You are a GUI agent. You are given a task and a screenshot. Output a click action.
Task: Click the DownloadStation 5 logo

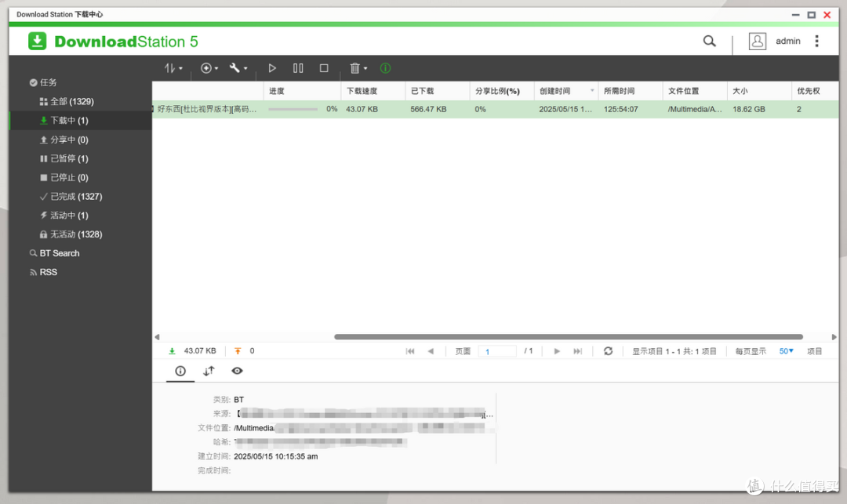pyautogui.click(x=114, y=41)
